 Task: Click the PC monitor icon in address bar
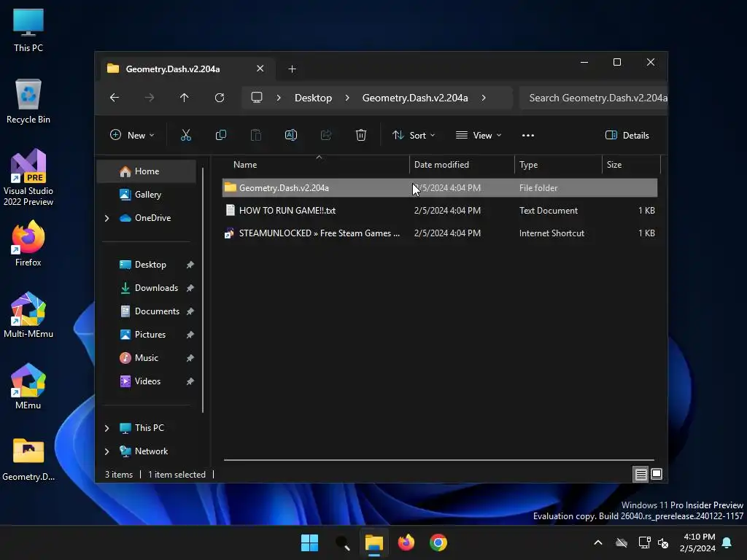[257, 98]
